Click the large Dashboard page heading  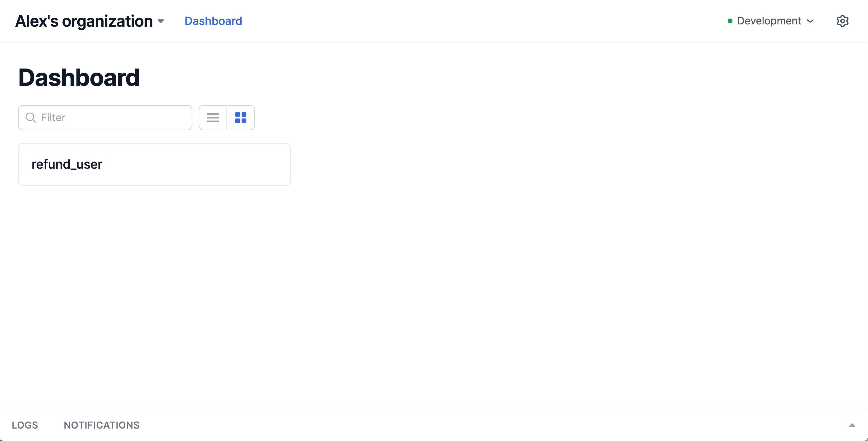click(x=79, y=78)
